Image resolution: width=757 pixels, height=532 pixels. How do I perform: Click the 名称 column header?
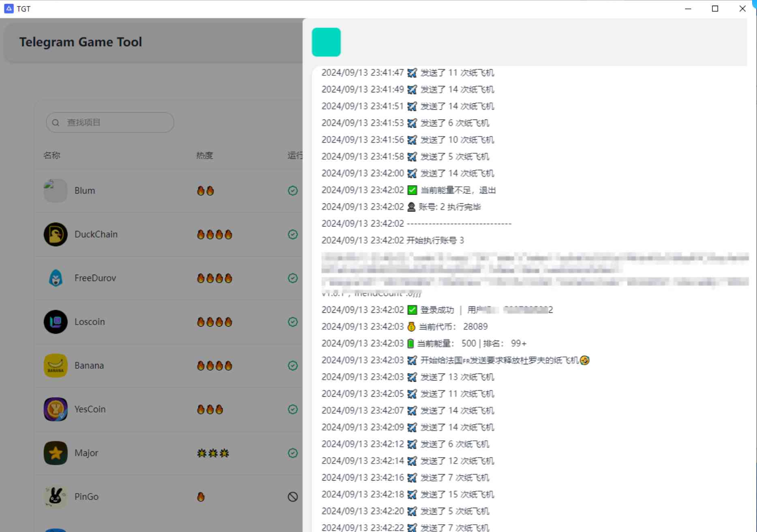click(x=52, y=155)
